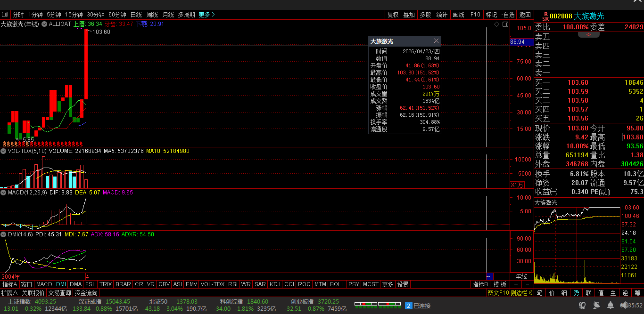Switch indicator to OBV
Image resolution: width=644 pixels, height=314 pixels.
click(164, 284)
